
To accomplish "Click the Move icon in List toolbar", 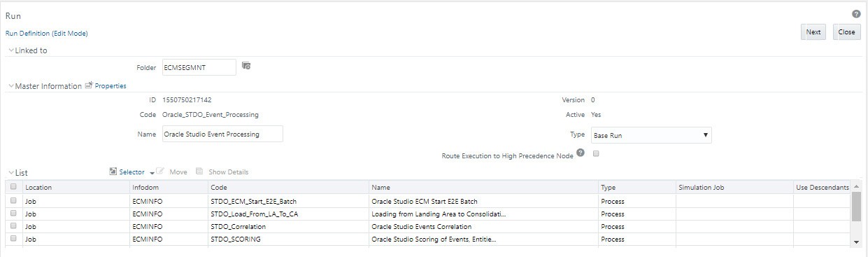I will tap(160, 172).
